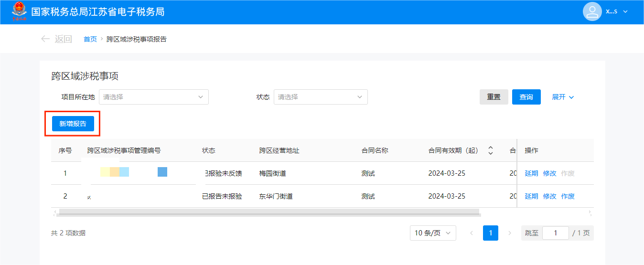Click 作废 for row 2
Image resolution: width=644 pixels, height=265 pixels.
click(x=568, y=196)
